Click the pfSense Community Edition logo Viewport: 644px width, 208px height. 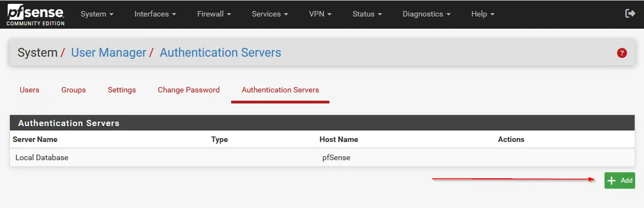click(x=36, y=14)
